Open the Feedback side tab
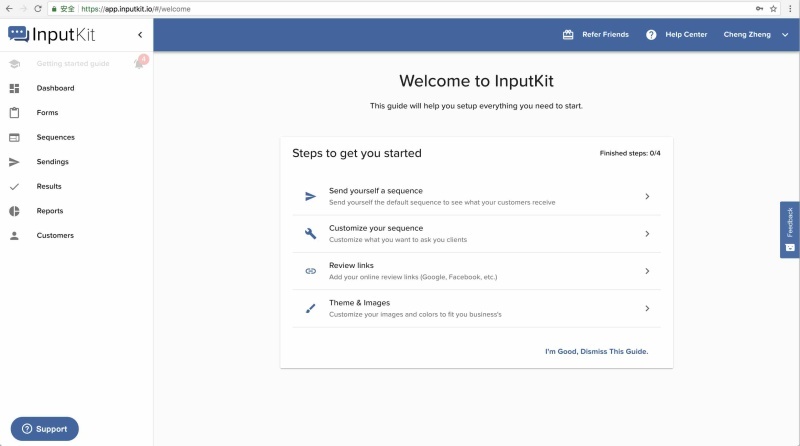Image resolution: width=800 pixels, height=446 pixels. [x=789, y=230]
